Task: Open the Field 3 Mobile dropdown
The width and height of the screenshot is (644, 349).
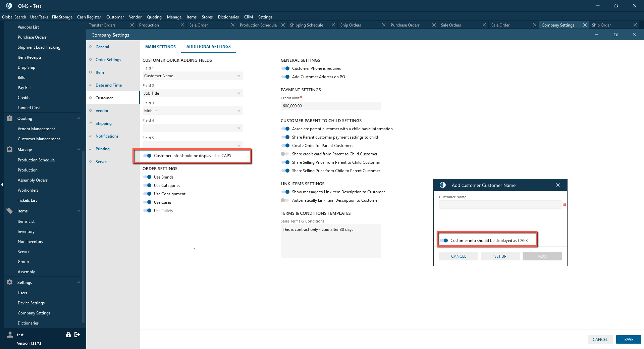Action: pyautogui.click(x=193, y=111)
